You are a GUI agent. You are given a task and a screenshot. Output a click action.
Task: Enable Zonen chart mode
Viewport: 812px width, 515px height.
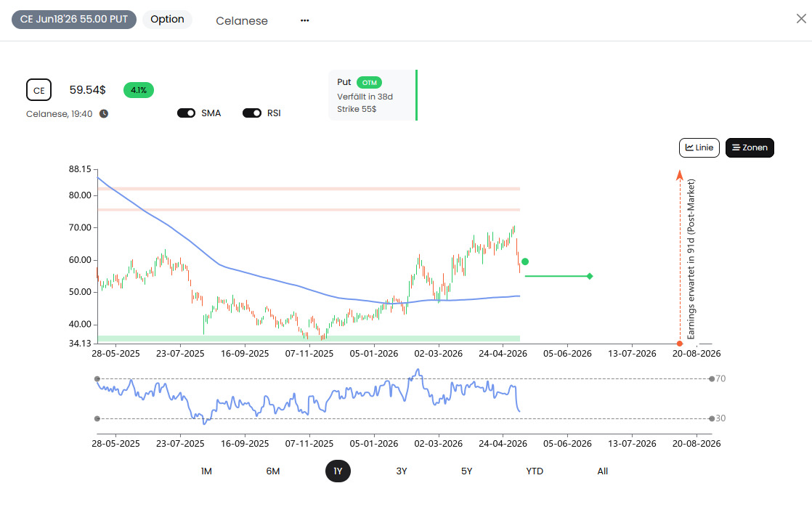(x=750, y=147)
